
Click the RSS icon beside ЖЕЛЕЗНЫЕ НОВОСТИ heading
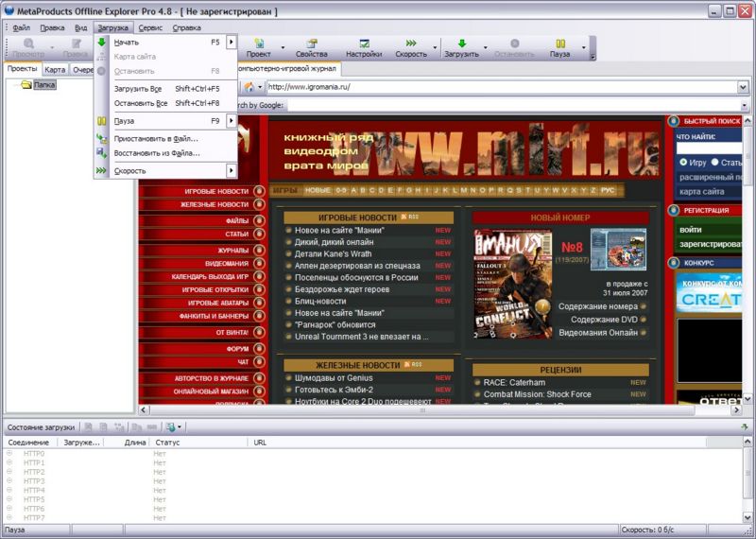point(413,364)
